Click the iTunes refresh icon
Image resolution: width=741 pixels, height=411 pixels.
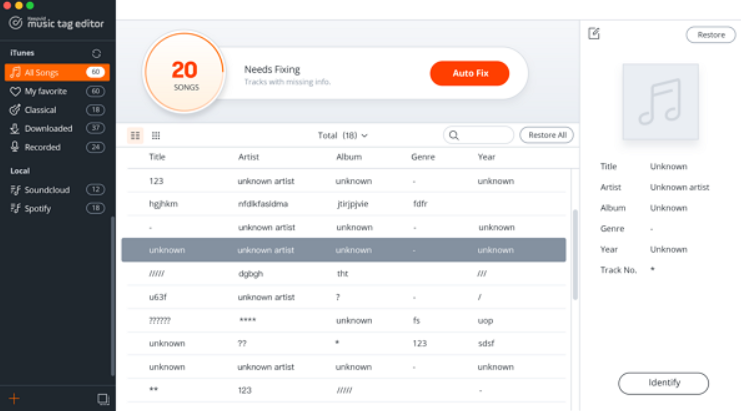[96, 53]
